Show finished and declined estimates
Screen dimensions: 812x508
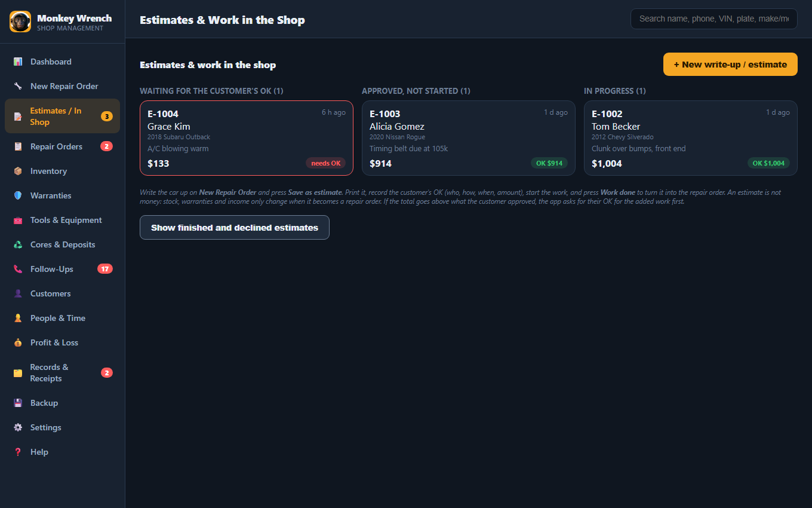235,228
